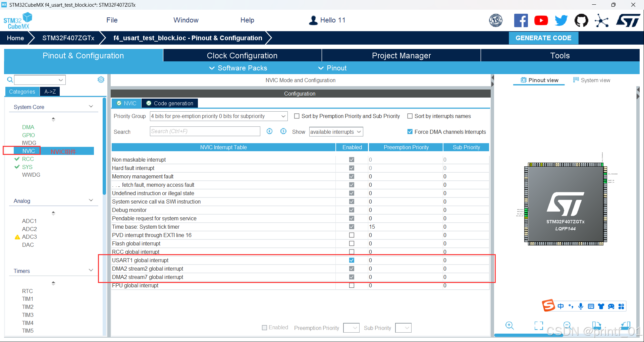Fit chip to view with frame icon
644x342 pixels.
click(x=539, y=325)
